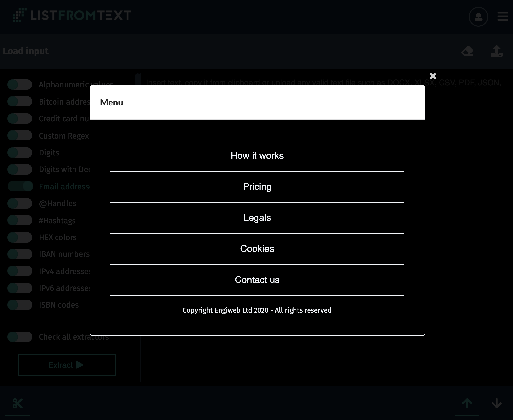Click the Load input heading
This screenshot has width=513, height=420.
click(26, 51)
